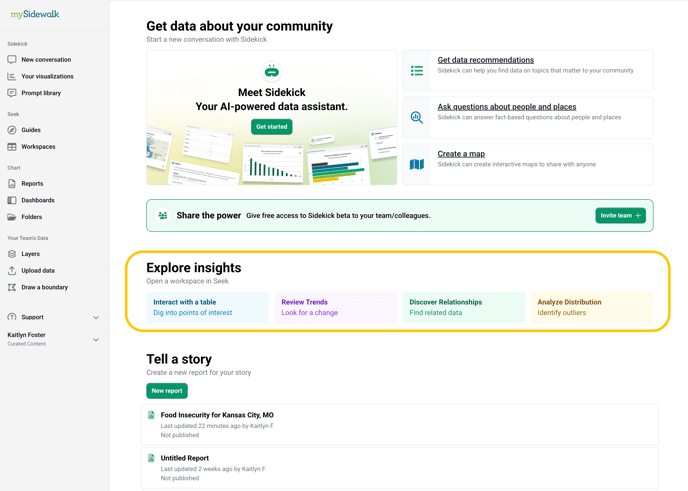This screenshot has width=688, height=491.
Task: Expand the Support menu chevron
Action: click(96, 317)
